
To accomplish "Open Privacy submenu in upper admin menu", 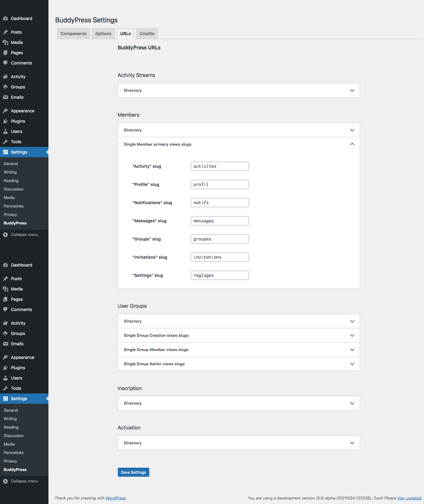I will pyautogui.click(x=10, y=214).
